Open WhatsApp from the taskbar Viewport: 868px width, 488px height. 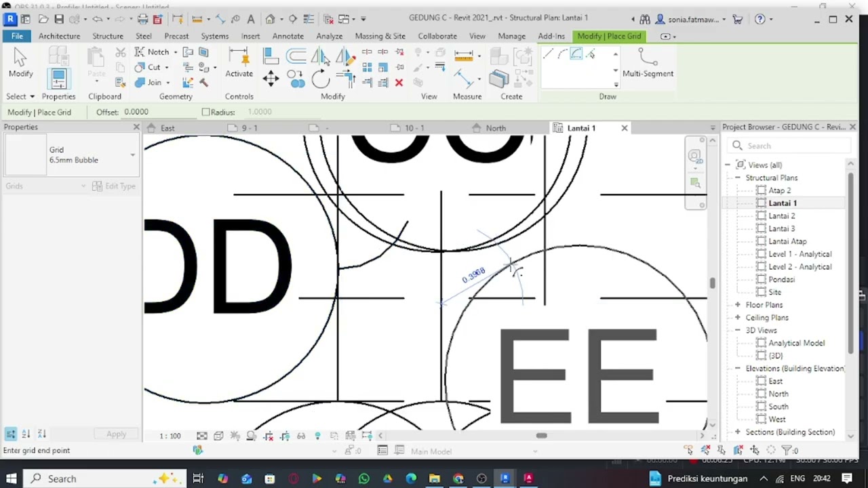[364, 479]
